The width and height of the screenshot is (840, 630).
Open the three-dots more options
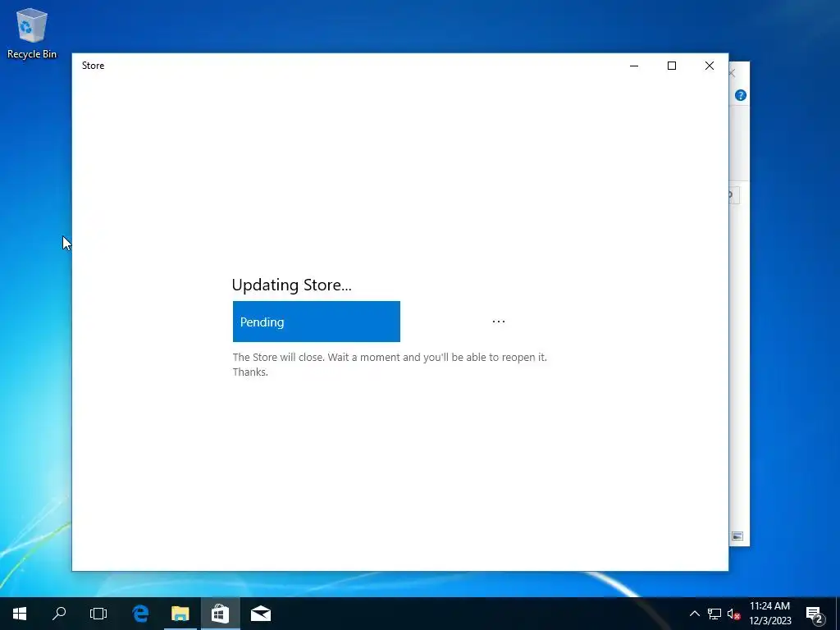click(x=498, y=322)
